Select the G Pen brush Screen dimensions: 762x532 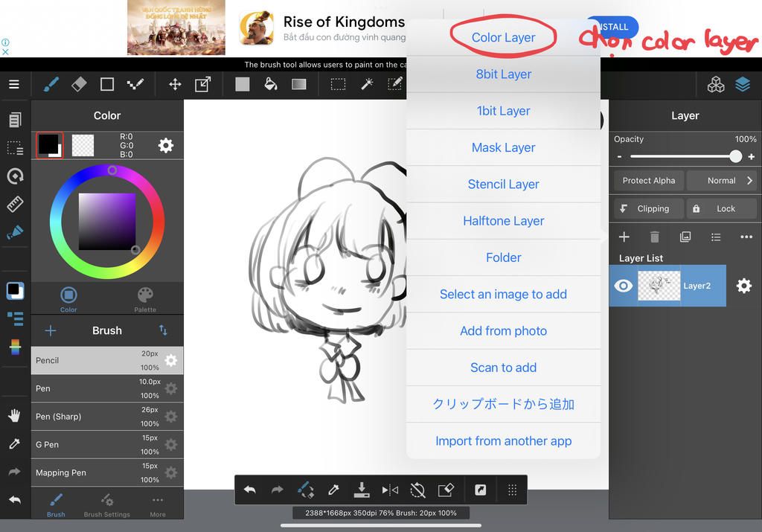point(107,444)
